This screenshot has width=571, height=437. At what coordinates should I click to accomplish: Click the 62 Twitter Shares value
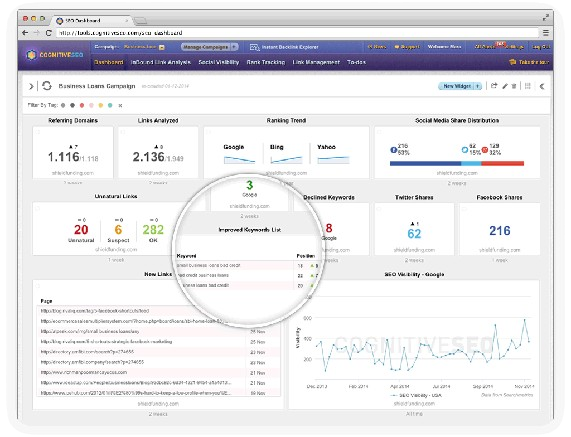click(x=414, y=234)
